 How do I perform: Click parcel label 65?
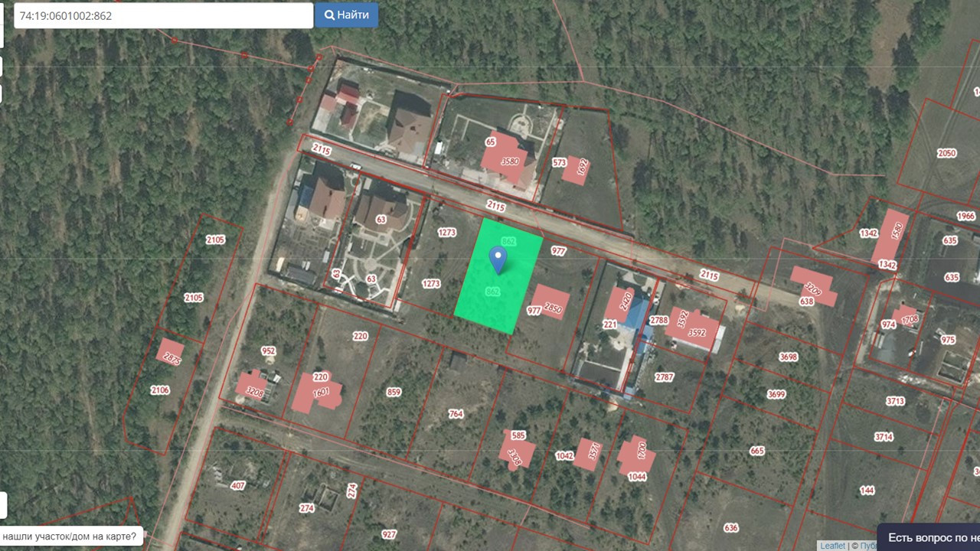click(491, 142)
